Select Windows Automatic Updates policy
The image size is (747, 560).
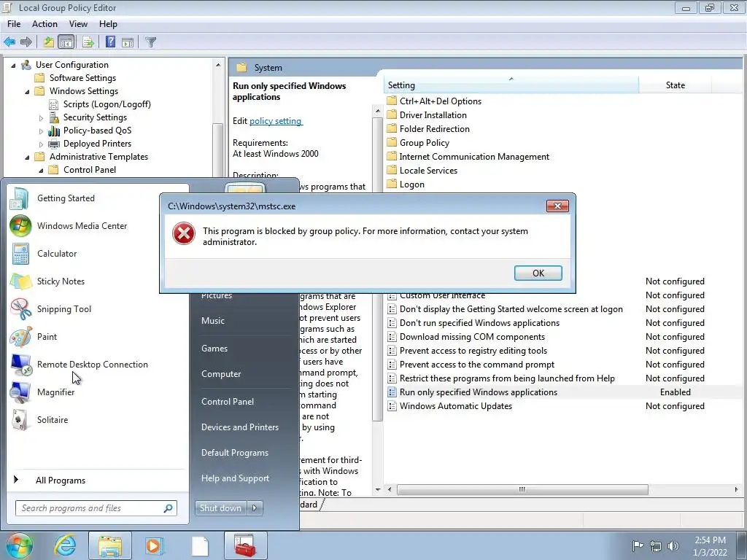click(455, 405)
